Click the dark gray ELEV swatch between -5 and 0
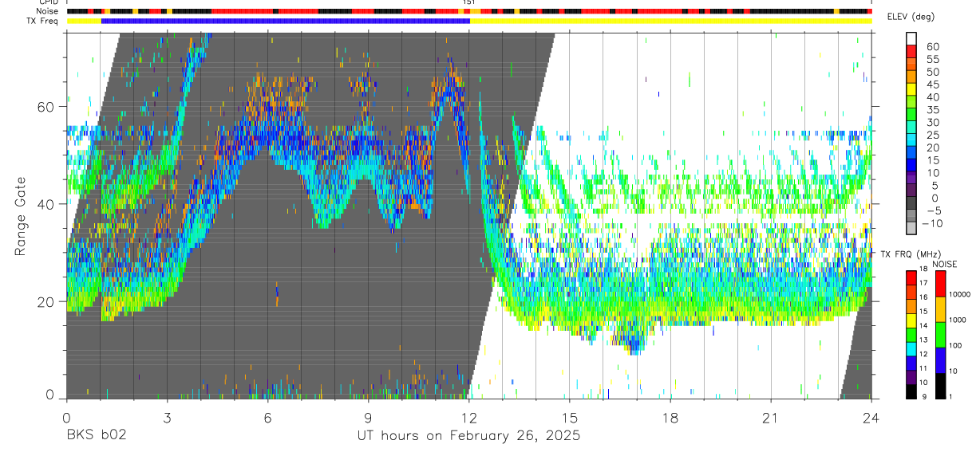980x452 pixels. coord(911,204)
